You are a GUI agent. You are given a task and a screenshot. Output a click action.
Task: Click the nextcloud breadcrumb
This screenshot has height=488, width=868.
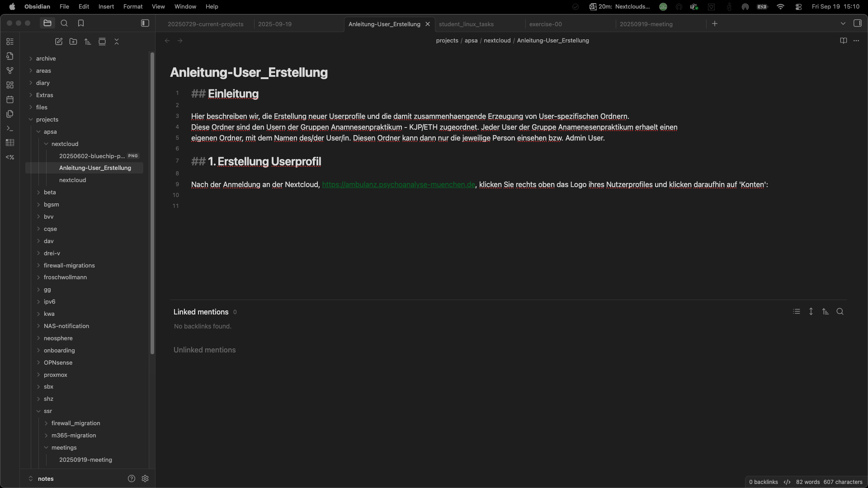point(497,41)
